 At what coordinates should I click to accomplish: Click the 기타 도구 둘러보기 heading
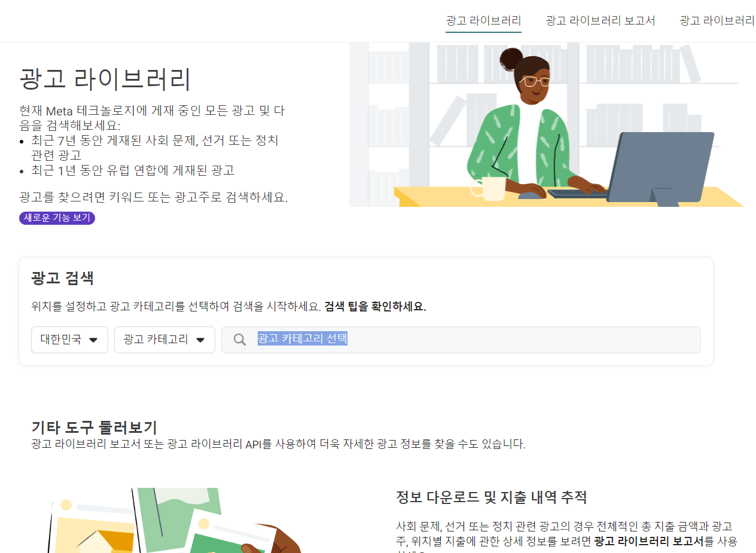click(x=94, y=427)
